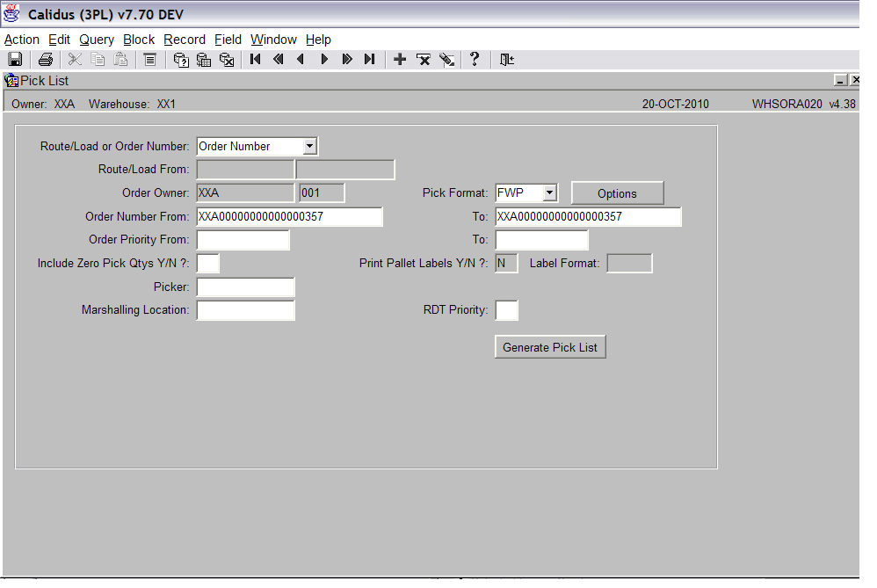The width and height of the screenshot is (877, 588).
Task: Click the Order Number To field
Action: point(589,216)
